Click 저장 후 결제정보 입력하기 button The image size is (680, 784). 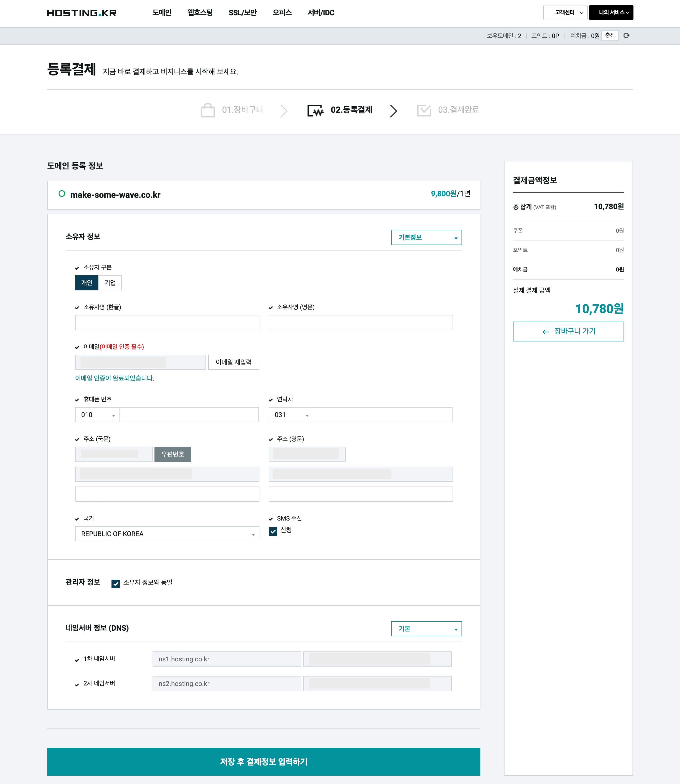point(263,762)
